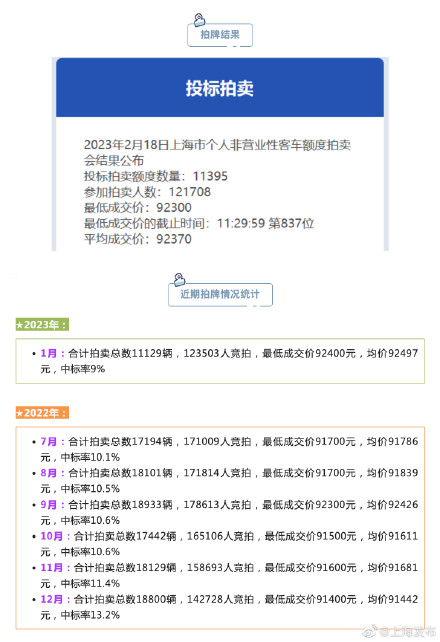440x642 pixels.
Task: Click the line 投标拍卖额度数量：11395
Action: tap(156, 176)
